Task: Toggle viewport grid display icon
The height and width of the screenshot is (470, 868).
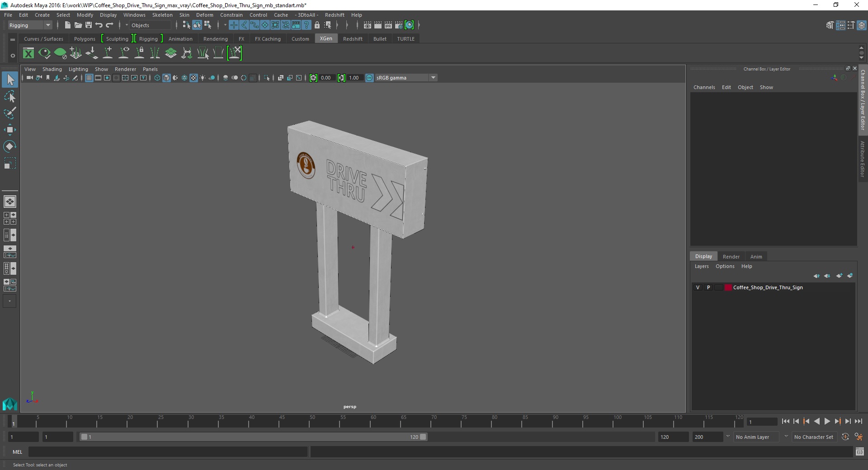Action: click(89, 78)
